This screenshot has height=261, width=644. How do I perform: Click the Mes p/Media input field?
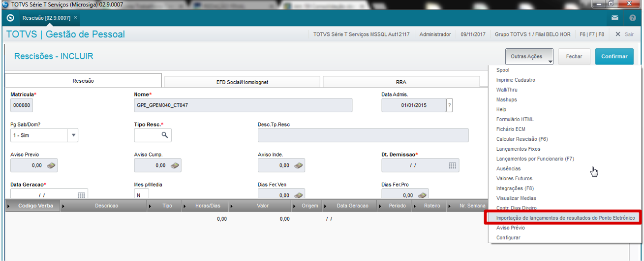coord(141,195)
